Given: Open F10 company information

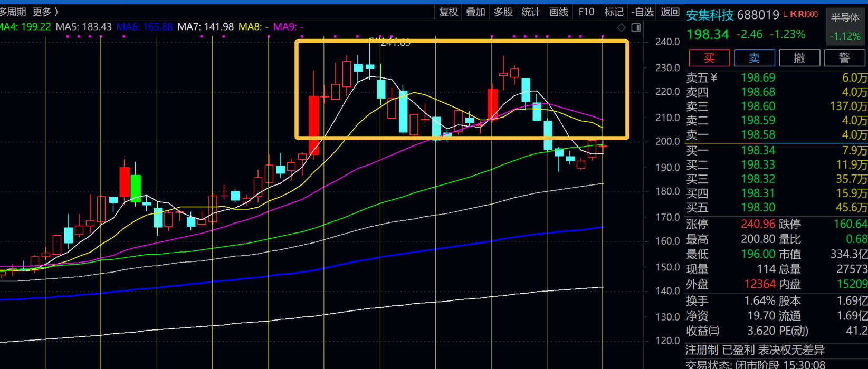Looking at the screenshot, I should [586, 12].
